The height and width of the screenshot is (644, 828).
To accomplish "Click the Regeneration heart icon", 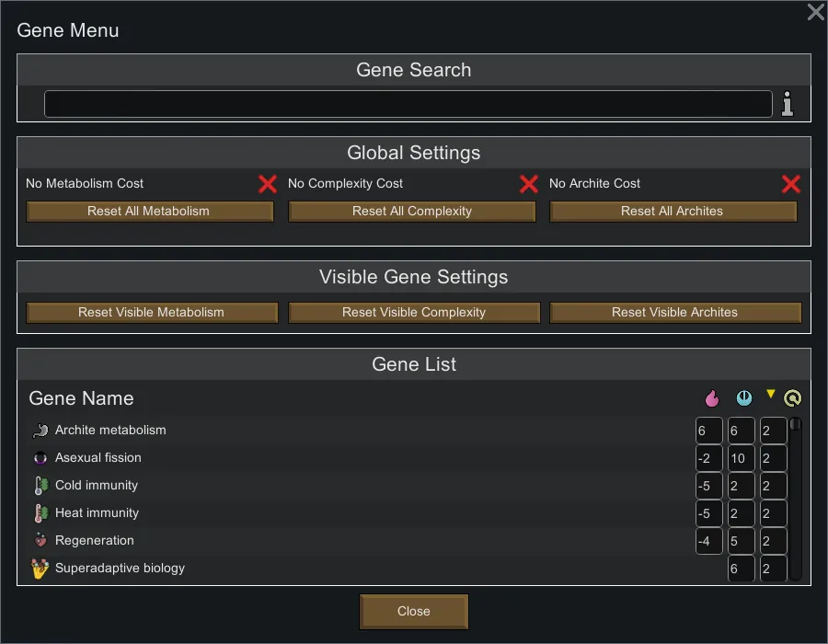I will (40, 541).
